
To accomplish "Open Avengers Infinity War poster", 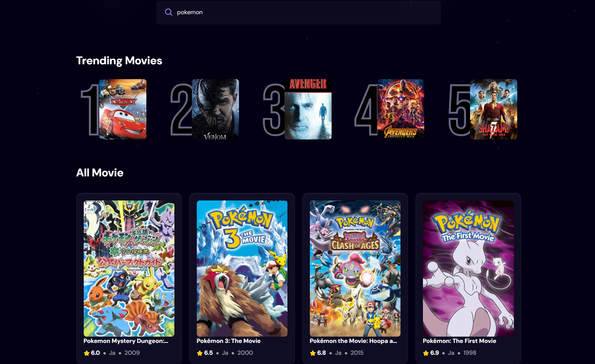I will point(401,109).
